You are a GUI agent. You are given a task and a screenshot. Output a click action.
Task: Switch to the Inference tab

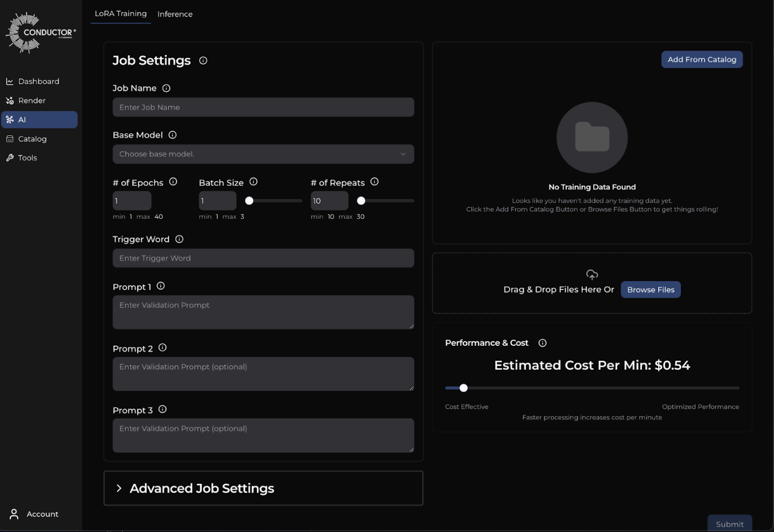click(x=175, y=14)
